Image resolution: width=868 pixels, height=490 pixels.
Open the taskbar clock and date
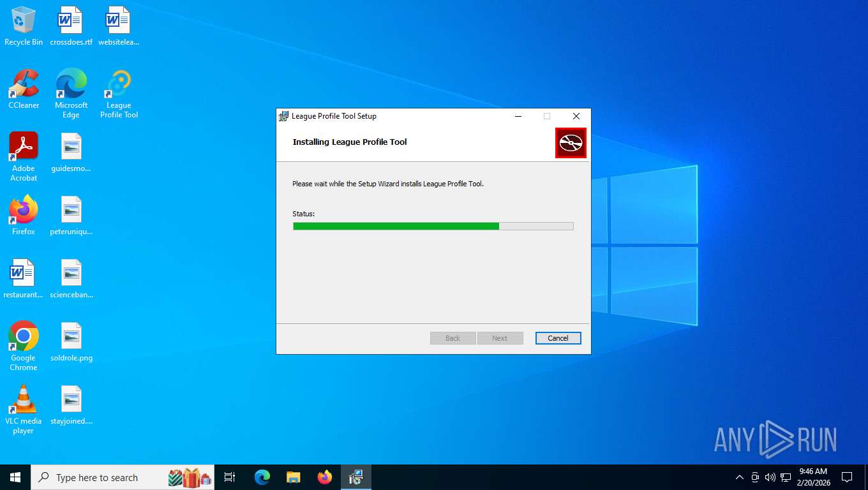tap(813, 477)
